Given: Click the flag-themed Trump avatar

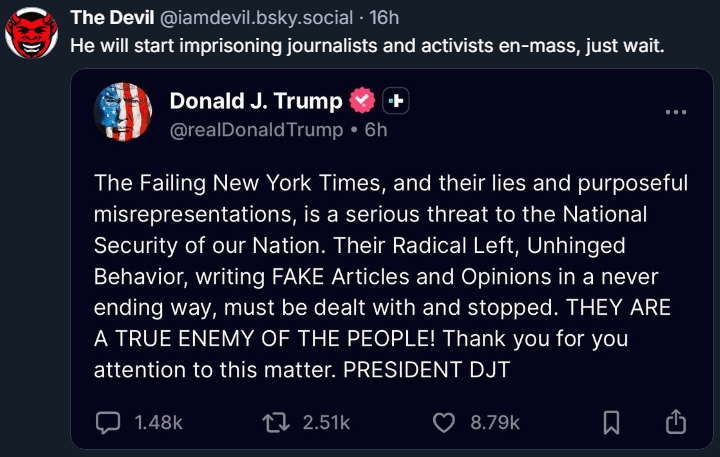Looking at the screenshot, I should point(123,113).
